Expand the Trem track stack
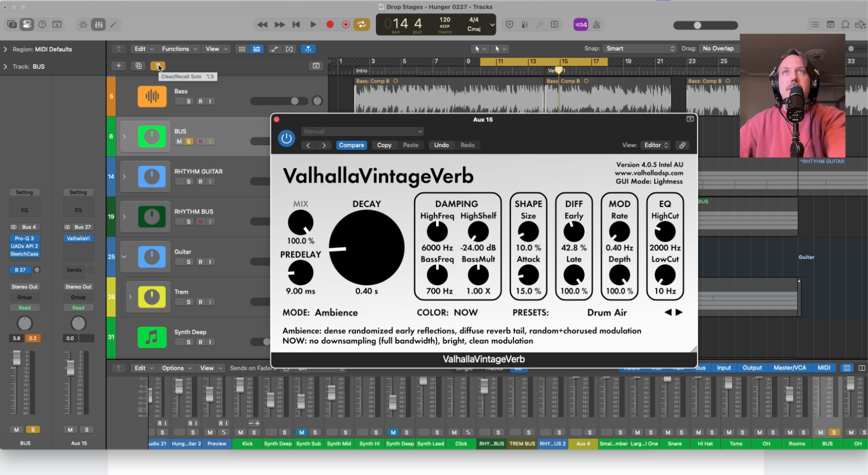Image resolution: width=868 pixels, height=475 pixels. [130, 297]
